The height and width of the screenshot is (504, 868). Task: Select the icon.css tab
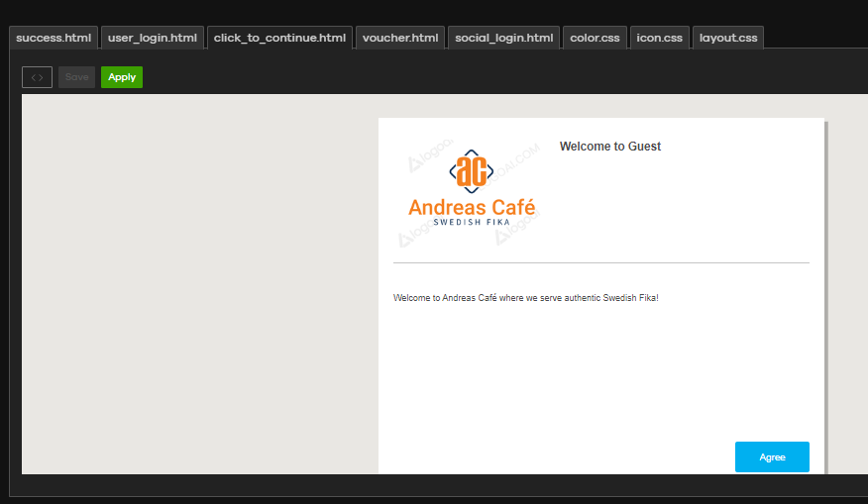[659, 39]
